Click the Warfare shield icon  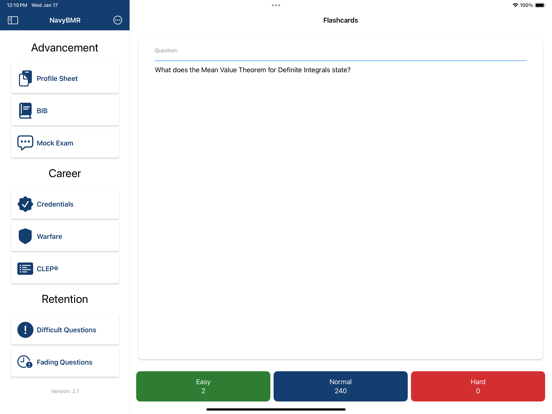point(25,236)
